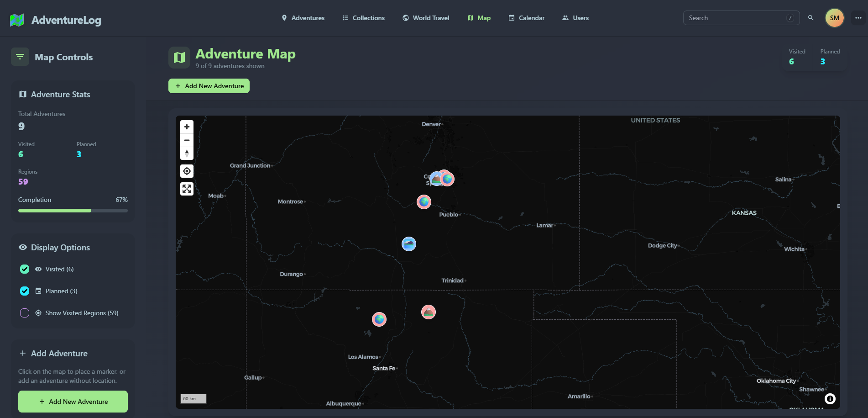Screen dimensions: 868x418
Task: Open the Calendar page
Action: (527, 18)
